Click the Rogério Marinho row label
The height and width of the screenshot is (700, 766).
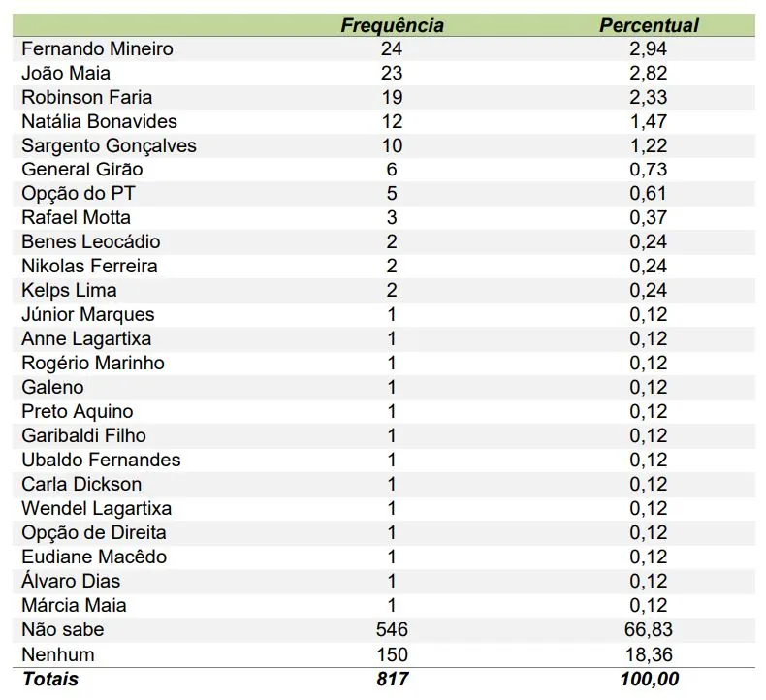click(x=93, y=364)
